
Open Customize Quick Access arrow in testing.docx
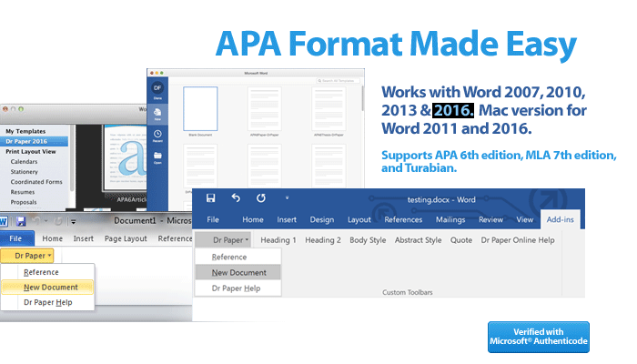click(287, 197)
